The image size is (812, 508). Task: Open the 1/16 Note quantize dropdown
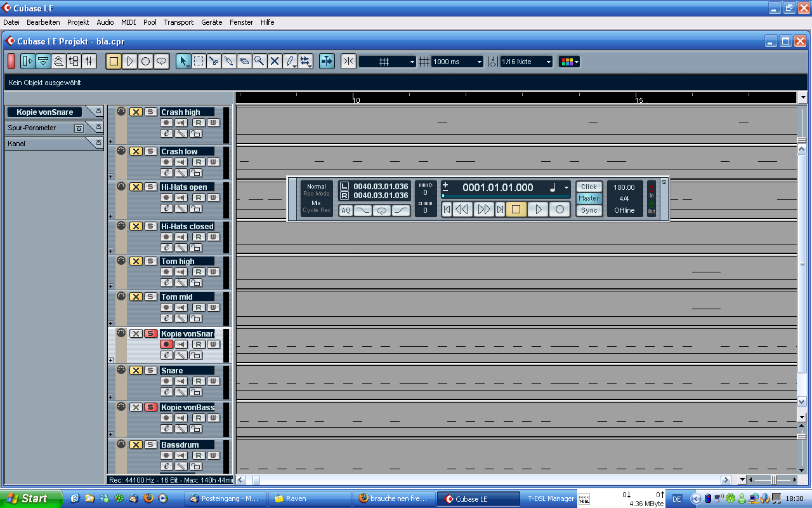[527, 62]
